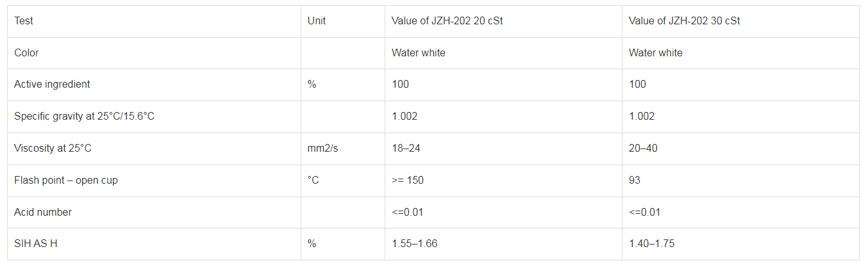This screenshot has width=868, height=265.
Task: Click the '20–40' viscosity value
Action: [x=643, y=149]
